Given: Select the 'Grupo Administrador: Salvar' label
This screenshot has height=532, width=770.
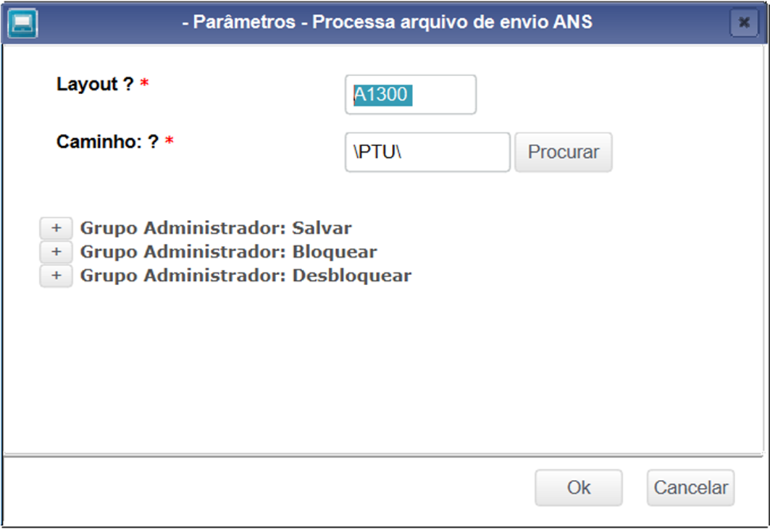Looking at the screenshot, I should [x=216, y=228].
